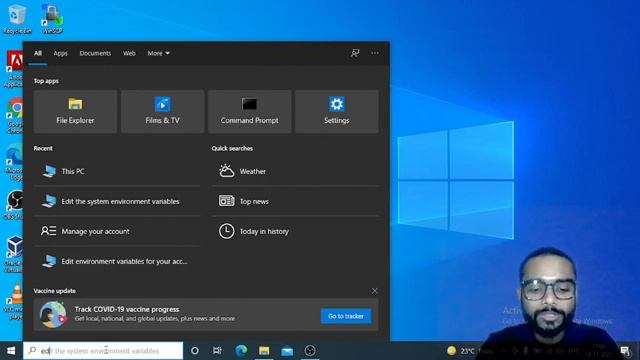
Task: Click the Cortana circle icon
Action: click(195, 351)
